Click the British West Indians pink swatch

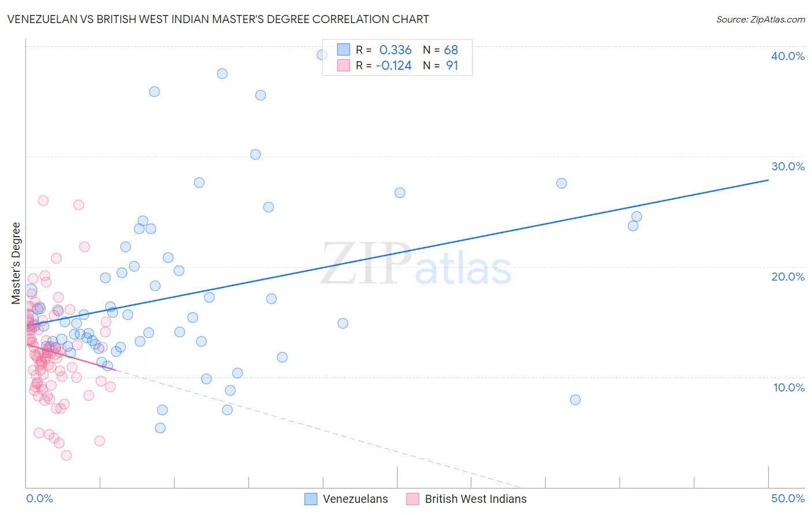pos(412,499)
